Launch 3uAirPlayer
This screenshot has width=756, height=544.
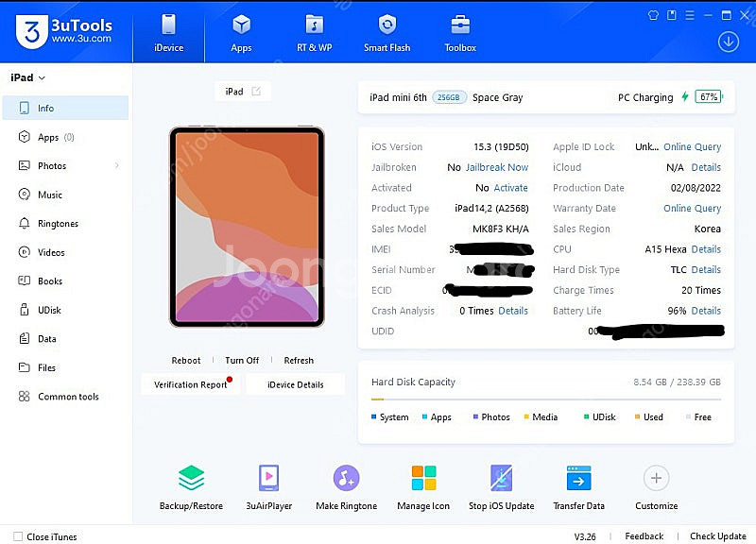click(269, 487)
